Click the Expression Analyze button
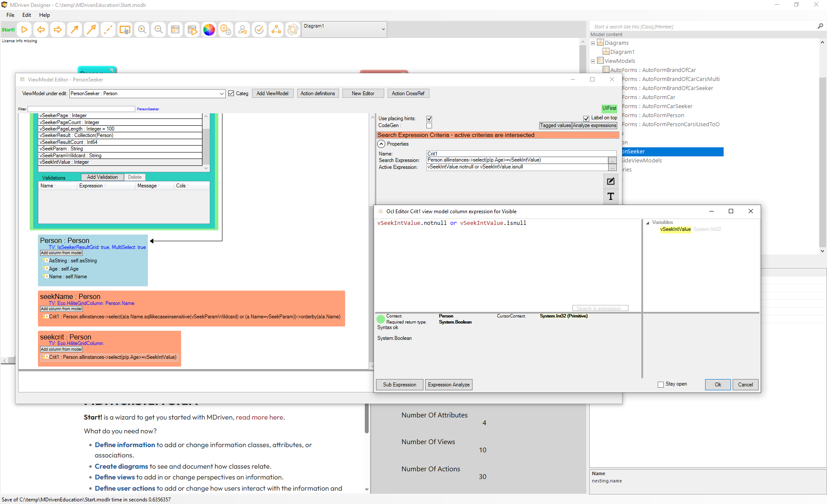 click(448, 385)
